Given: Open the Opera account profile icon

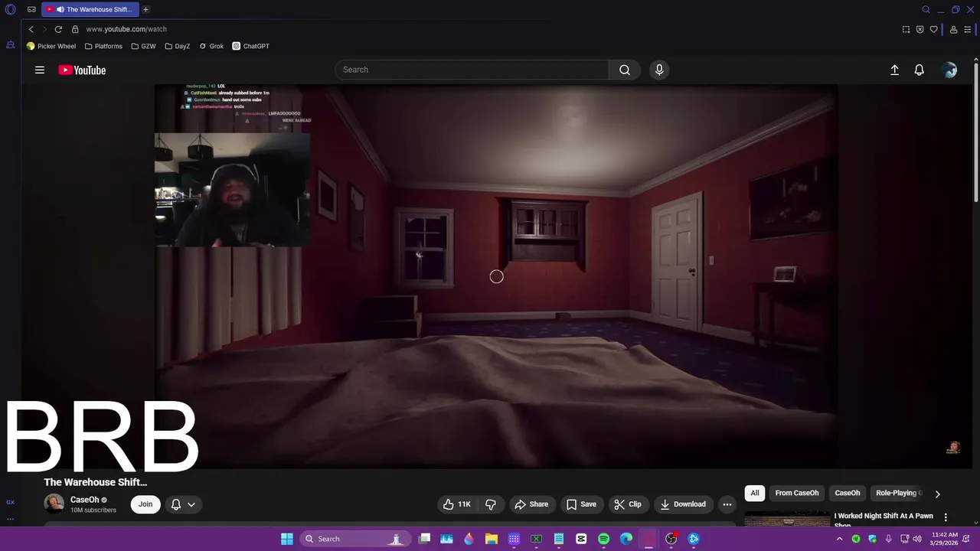Looking at the screenshot, I should (953, 29).
